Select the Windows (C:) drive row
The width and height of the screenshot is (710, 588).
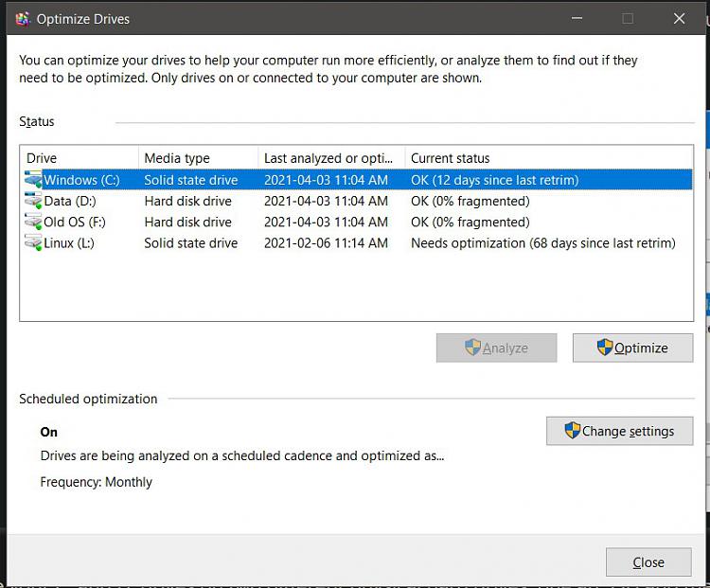coord(359,180)
